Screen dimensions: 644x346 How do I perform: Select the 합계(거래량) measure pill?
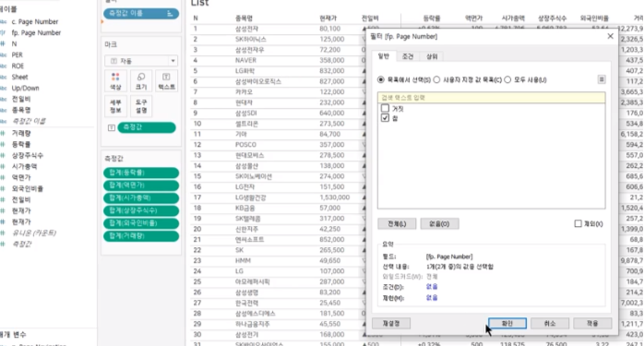pos(141,236)
